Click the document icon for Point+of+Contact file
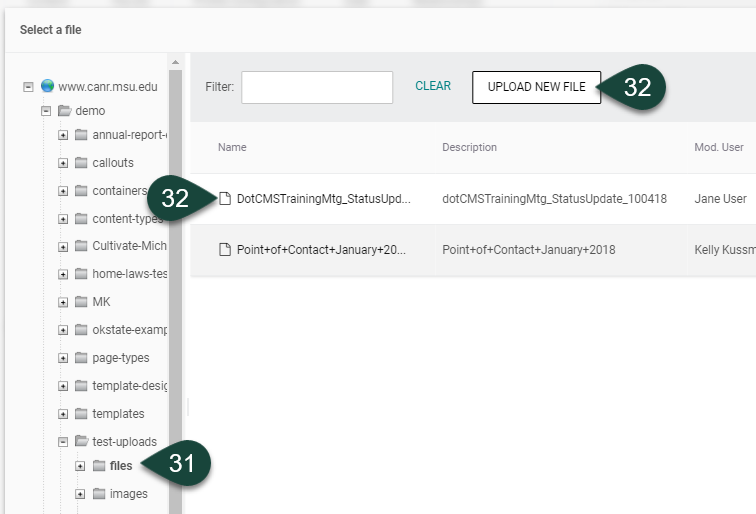 click(225, 249)
